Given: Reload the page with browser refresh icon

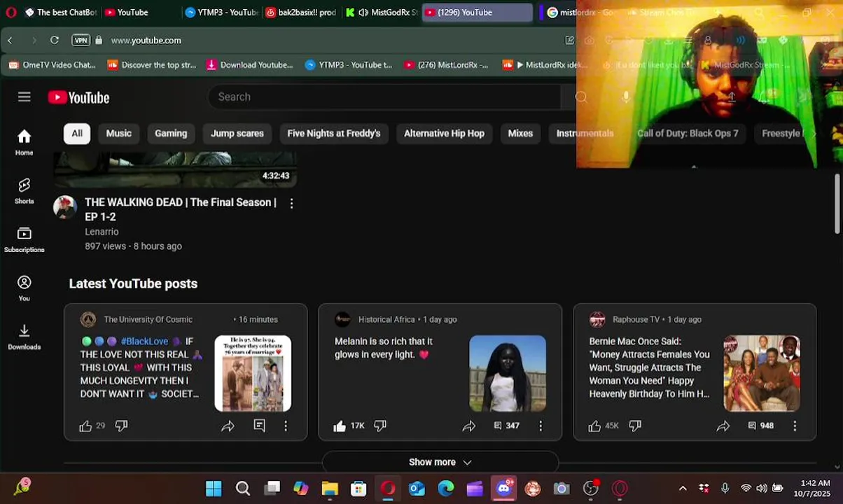Looking at the screenshot, I should pos(54,40).
